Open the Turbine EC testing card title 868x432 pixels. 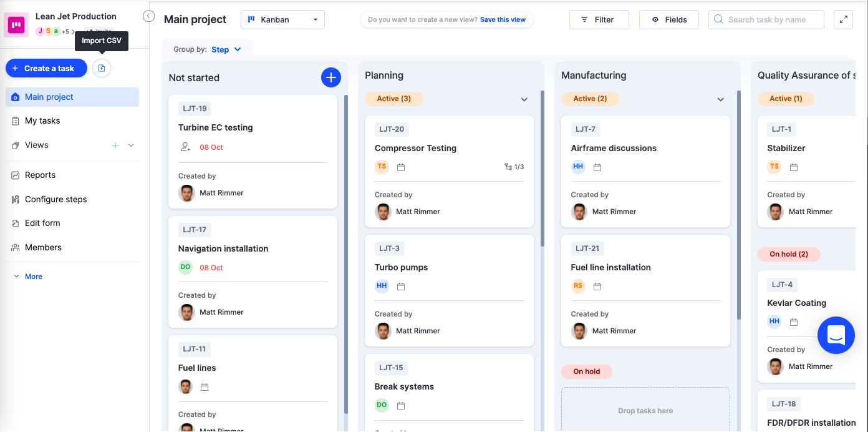point(216,127)
